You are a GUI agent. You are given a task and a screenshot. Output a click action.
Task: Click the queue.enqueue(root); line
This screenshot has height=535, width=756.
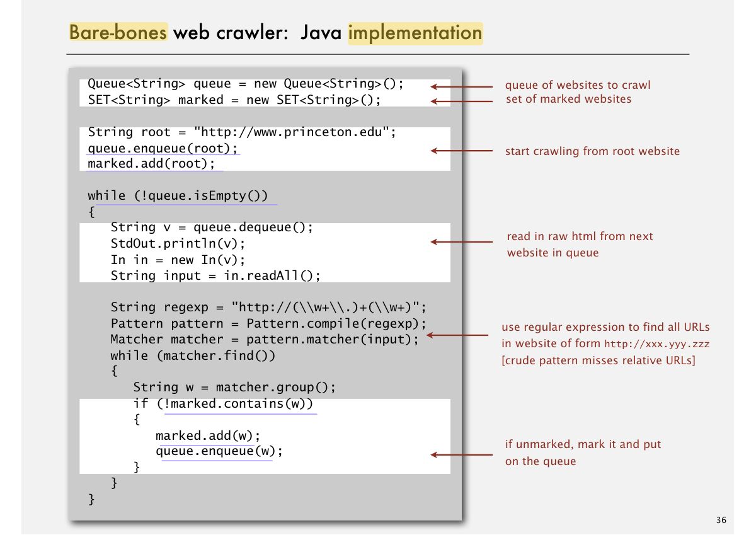[x=163, y=149]
